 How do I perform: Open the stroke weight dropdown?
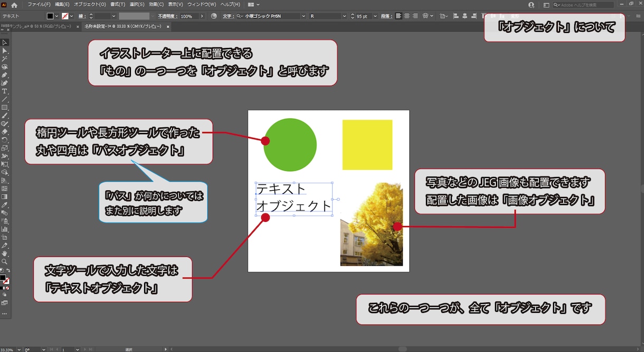click(114, 16)
